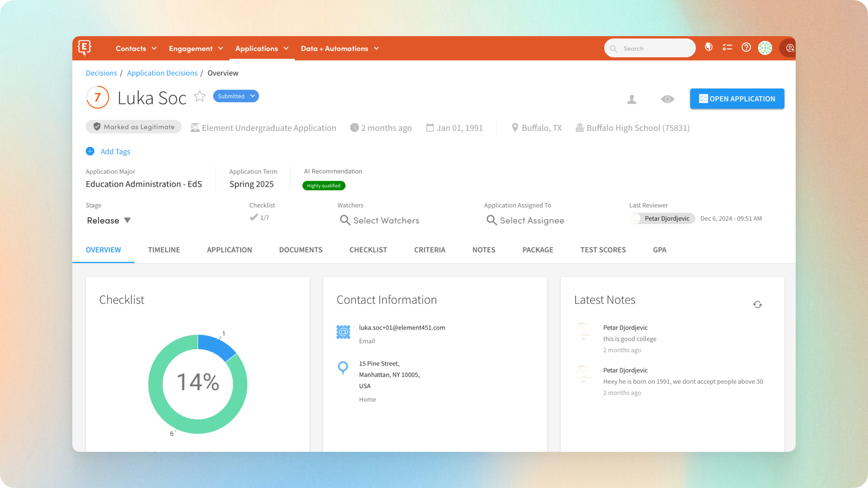Viewport: 868px width, 488px height.
Task: Click the person assign icon
Action: [632, 99]
